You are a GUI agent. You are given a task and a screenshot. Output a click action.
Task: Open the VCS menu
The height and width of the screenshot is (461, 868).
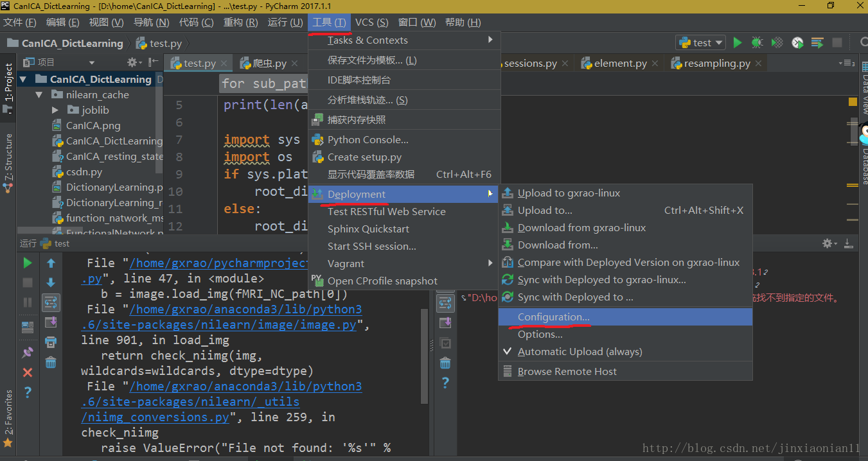pos(371,22)
